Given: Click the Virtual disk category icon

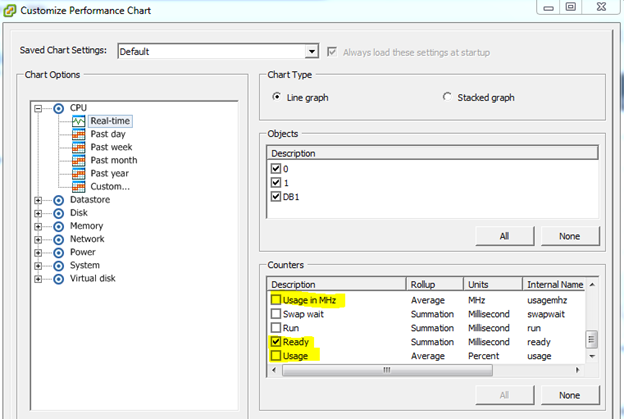Looking at the screenshot, I should pyautogui.click(x=58, y=278).
